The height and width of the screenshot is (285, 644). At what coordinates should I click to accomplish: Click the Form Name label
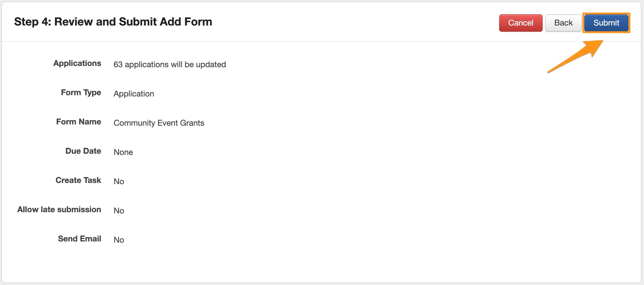click(79, 122)
